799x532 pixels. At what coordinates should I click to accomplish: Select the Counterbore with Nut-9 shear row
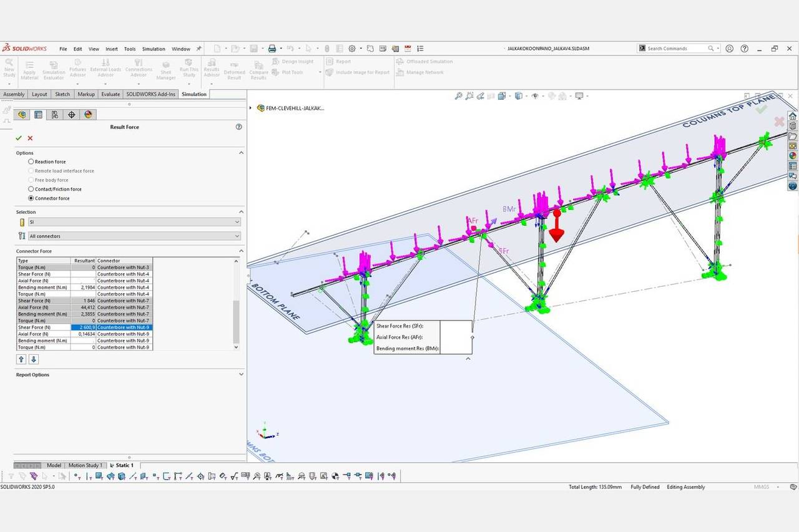124,327
